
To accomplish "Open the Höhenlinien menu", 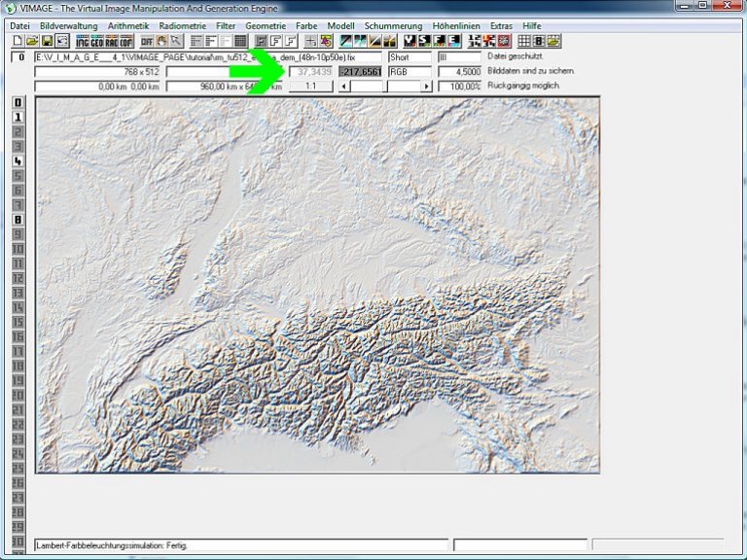I will pyautogui.click(x=456, y=25).
